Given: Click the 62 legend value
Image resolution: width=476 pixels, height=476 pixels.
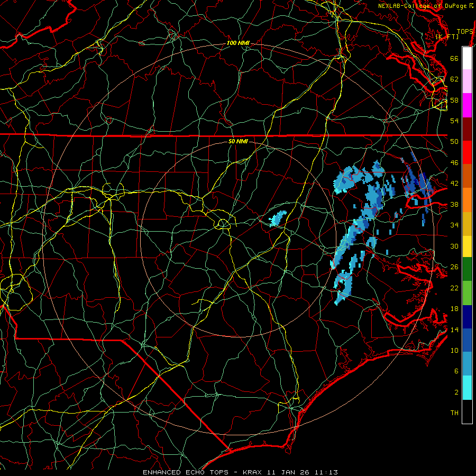Looking at the screenshot, I should 454,79.
